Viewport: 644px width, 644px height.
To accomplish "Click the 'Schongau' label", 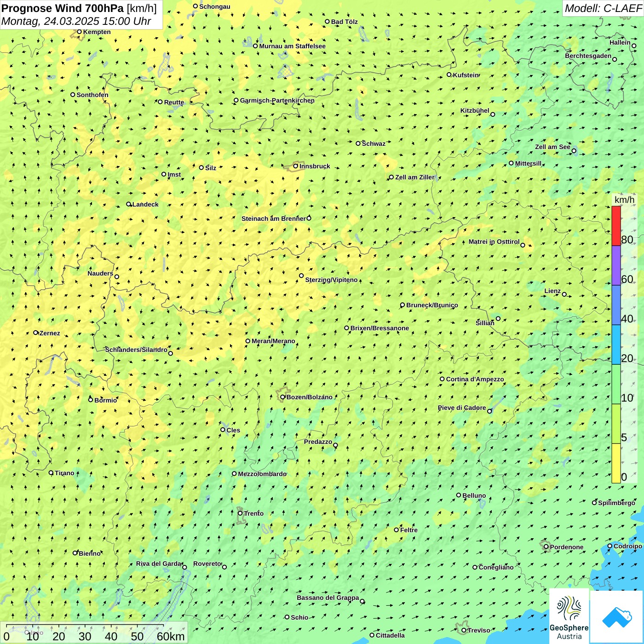I will (214, 6).
